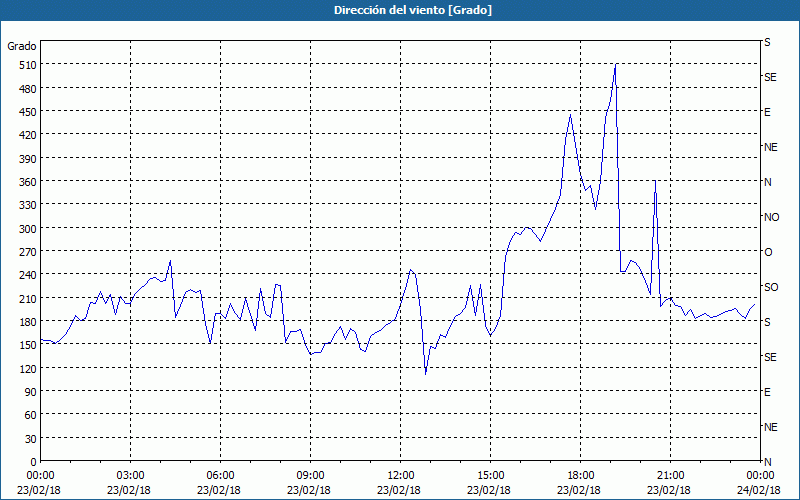Image resolution: width=800 pixels, height=500 pixels.
Task: Click the E compass label beside 450 gridline
Action: pos(767,112)
